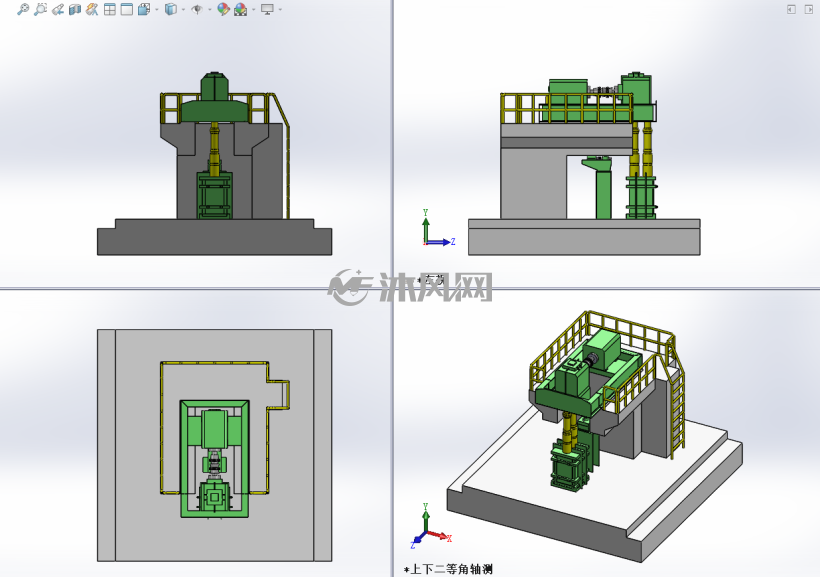Screen dimensions: 820x577
Task: Click the Display Style icon
Action: 170,9
